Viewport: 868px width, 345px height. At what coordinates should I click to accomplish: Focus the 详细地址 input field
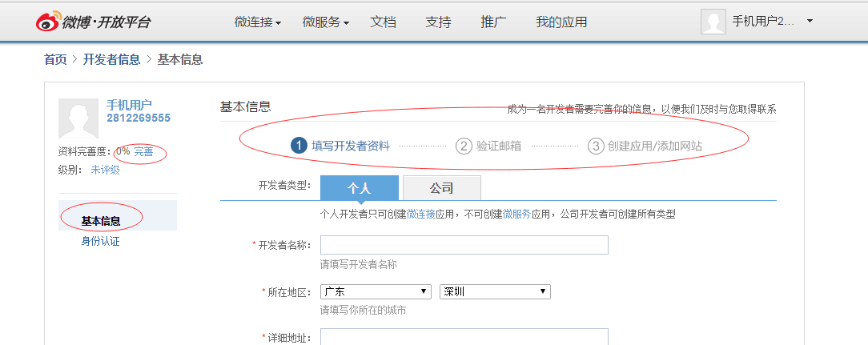pyautogui.click(x=464, y=337)
